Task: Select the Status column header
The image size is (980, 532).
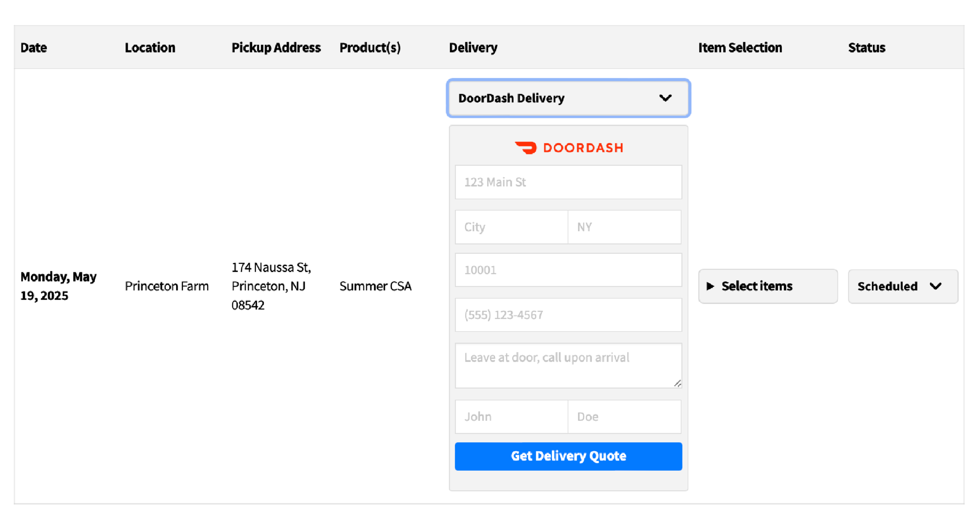Action: tap(866, 47)
